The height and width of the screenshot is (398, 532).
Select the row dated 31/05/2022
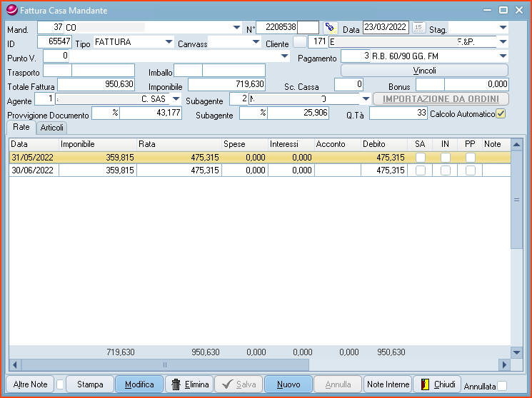(260, 158)
